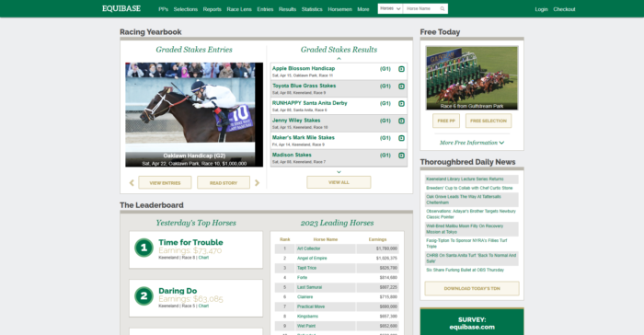Image resolution: width=644 pixels, height=335 pixels.
Task: Open RUNHAPPY Santa Anita Derby chart icon
Action: click(x=401, y=104)
